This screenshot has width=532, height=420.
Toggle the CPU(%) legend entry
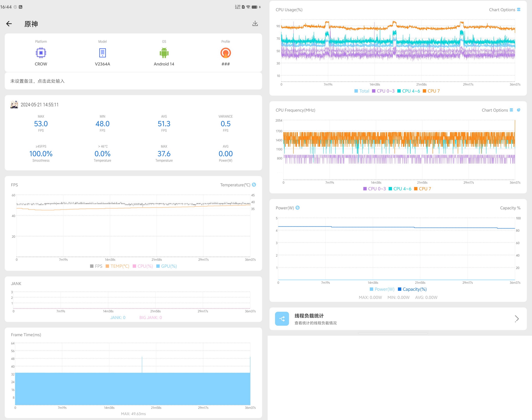pos(143,266)
